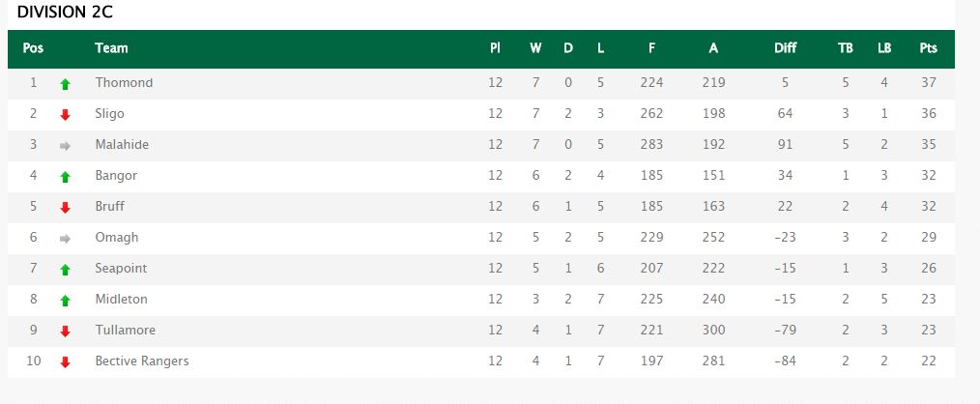Sort table by the Pts column header
This screenshot has height=404, width=980.
[928, 48]
